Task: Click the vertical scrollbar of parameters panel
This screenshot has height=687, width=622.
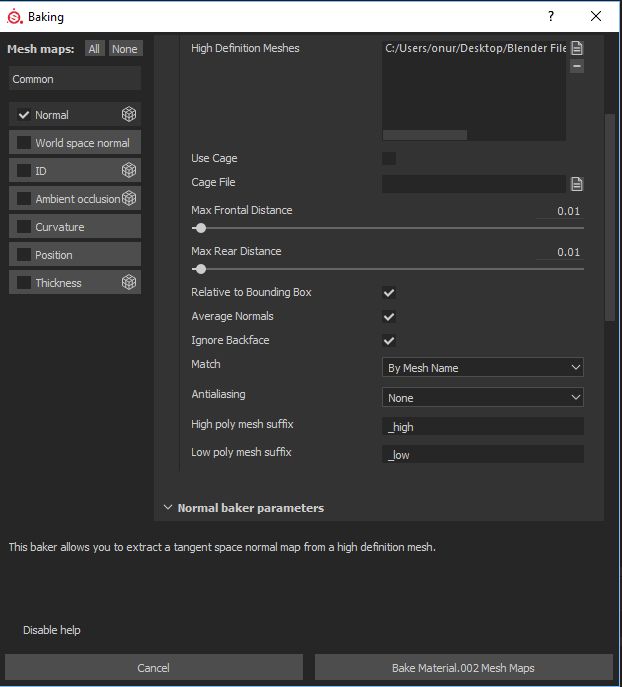Action: click(x=609, y=217)
